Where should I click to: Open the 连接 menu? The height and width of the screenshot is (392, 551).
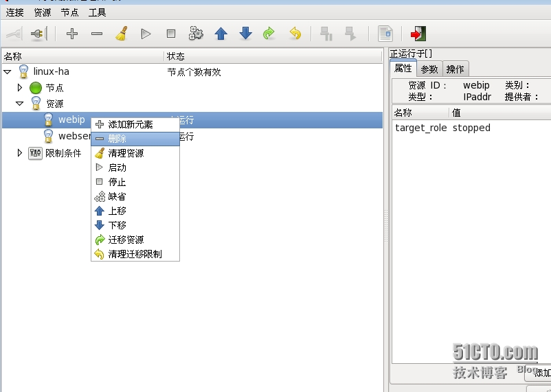(14, 12)
